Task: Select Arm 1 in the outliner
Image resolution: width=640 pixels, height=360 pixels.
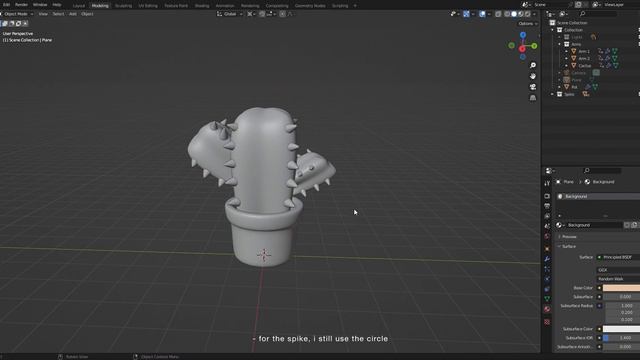Action: point(584,51)
